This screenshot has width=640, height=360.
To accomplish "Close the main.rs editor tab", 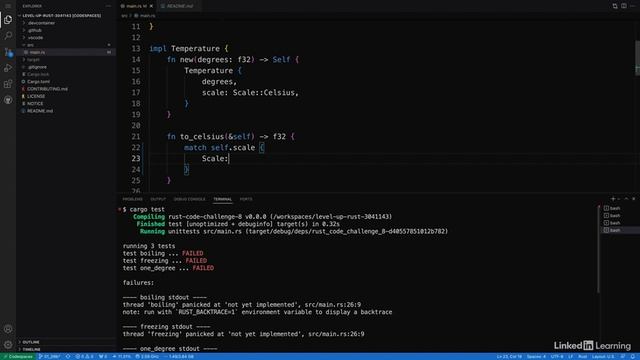I will [x=151, y=6].
